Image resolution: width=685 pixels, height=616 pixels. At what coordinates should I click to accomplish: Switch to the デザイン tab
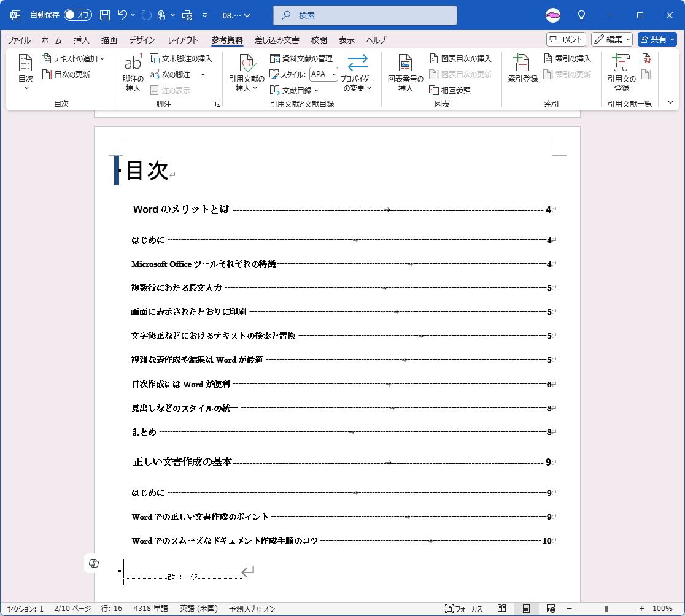[142, 40]
